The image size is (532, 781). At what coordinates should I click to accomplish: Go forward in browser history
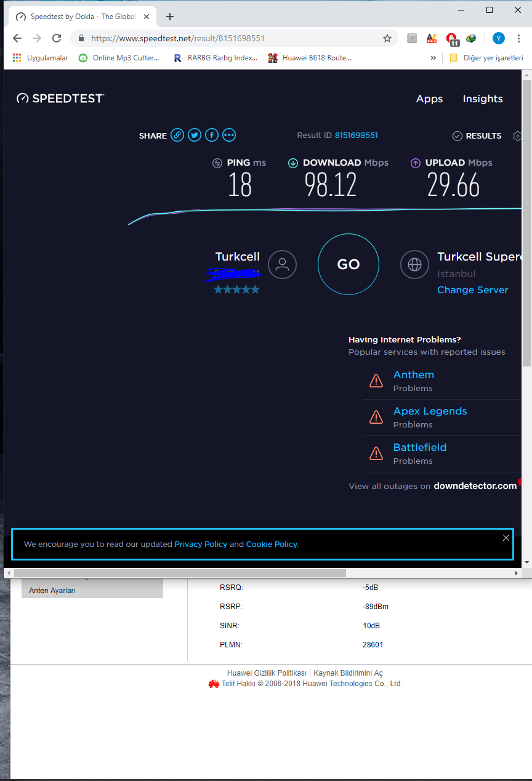37,38
